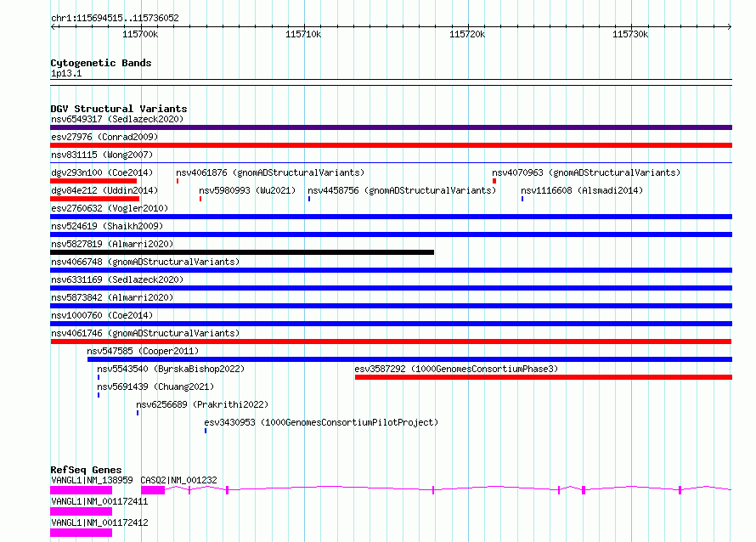Screen dimensions: 756x542
Task: Select the black nsv5827819 variant bar
Action: (242, 252)
